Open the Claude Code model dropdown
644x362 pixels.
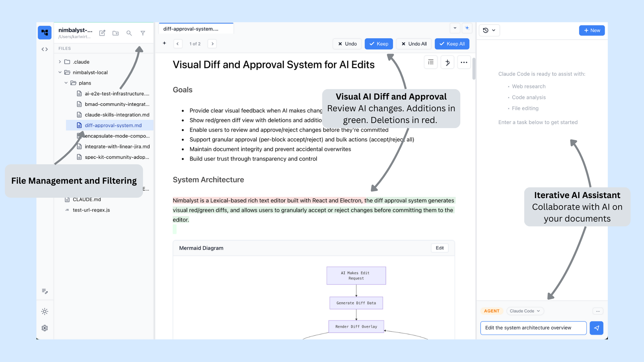[525, 311]
